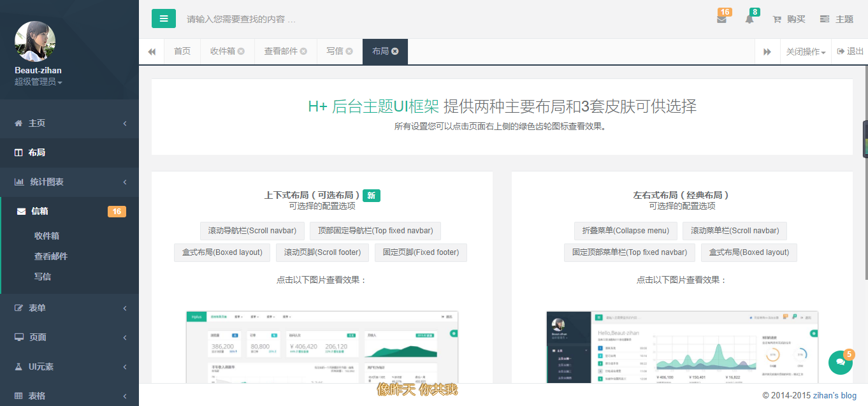
Task: Click 固定顶部菜单栏(Top fixed navbar) button
Action: coord(630,252)
